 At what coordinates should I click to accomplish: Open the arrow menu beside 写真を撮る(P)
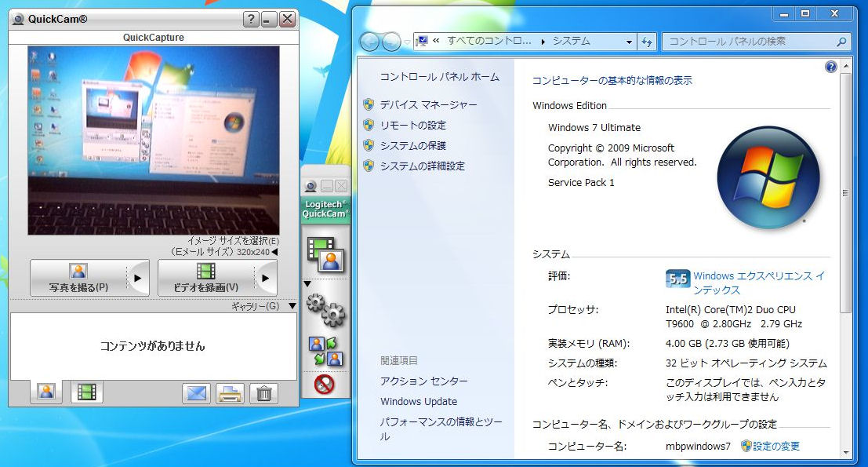point(138,278)
